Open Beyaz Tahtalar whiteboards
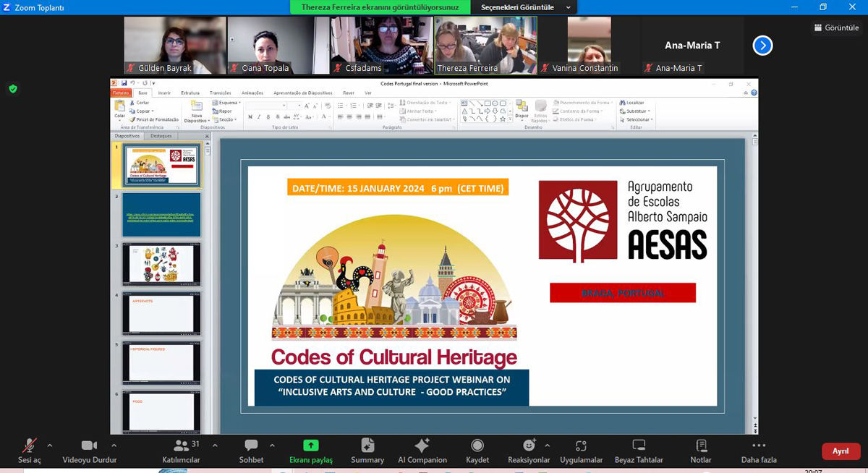 point(639,451)
